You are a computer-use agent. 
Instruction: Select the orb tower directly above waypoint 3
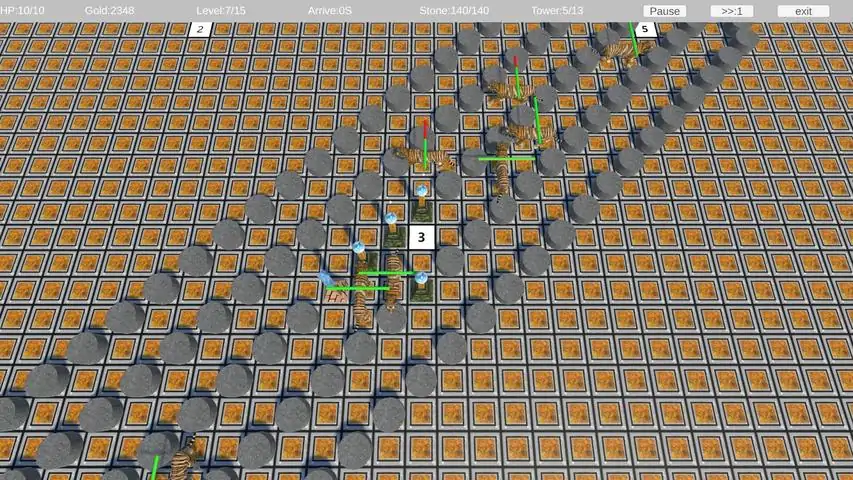tap(423, 198)
